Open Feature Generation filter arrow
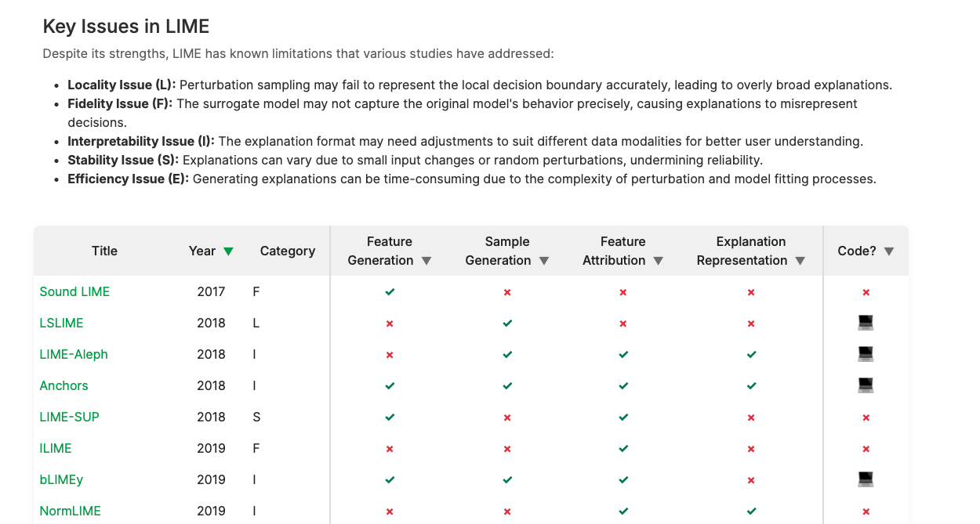 (x=426, y=261)
